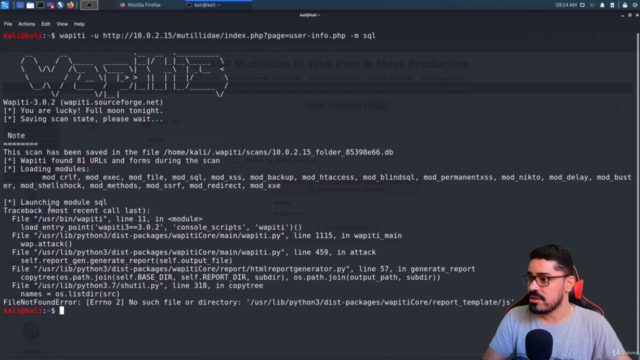
Task: Click the final kali@kali prompt cursor
Action: point(62,311)
